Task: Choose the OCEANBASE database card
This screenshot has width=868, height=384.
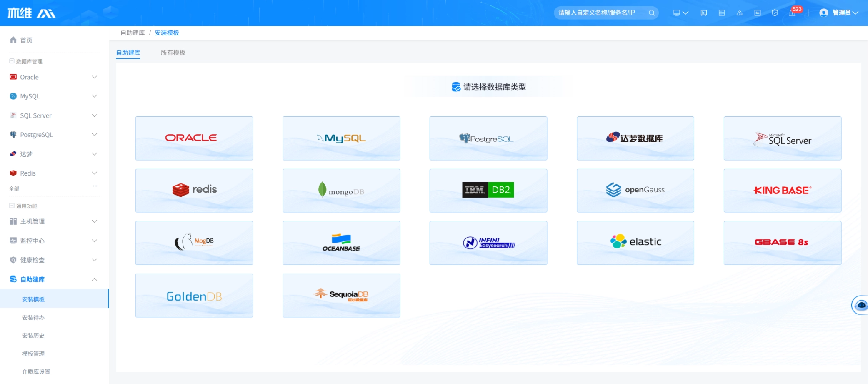Action: pos(341,243)
